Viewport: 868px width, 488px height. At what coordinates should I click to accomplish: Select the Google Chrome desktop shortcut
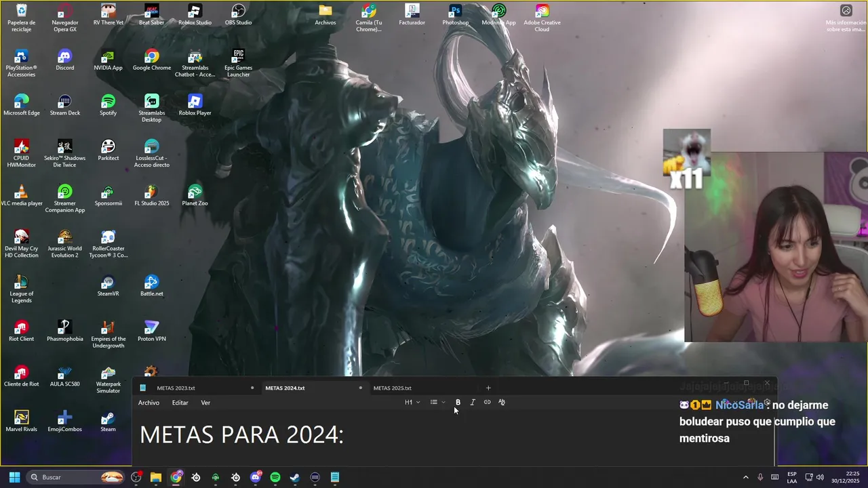[x=151, y=60]
